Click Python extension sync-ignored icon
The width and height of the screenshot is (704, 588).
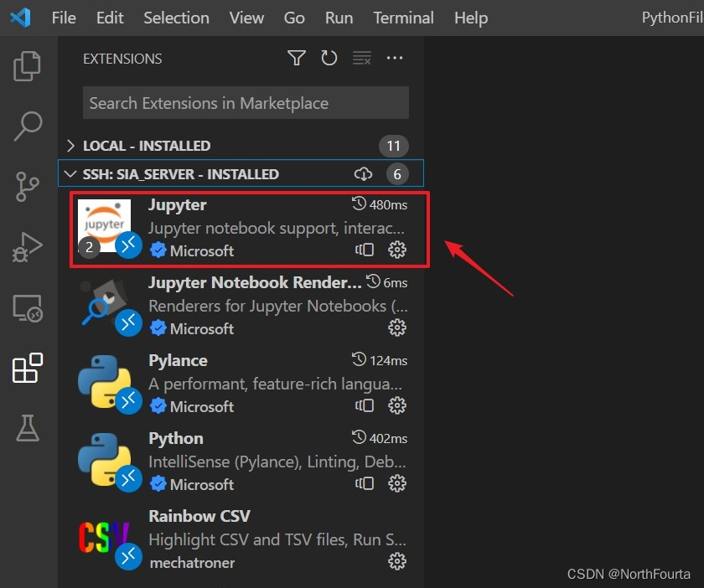pos(365,483)
